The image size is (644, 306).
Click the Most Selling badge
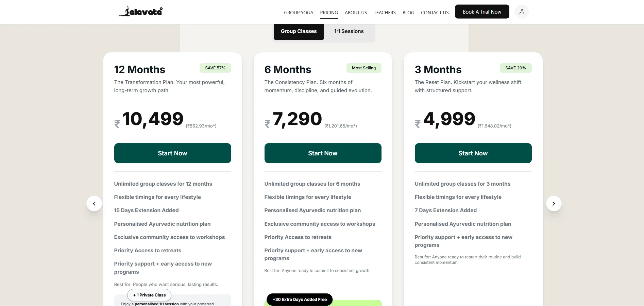click(364, 68)
